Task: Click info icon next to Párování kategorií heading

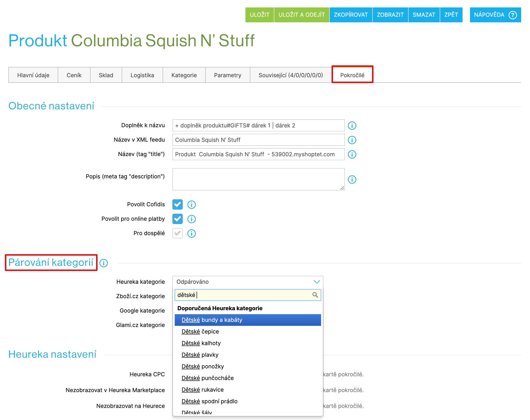Action: click(104, 263)
